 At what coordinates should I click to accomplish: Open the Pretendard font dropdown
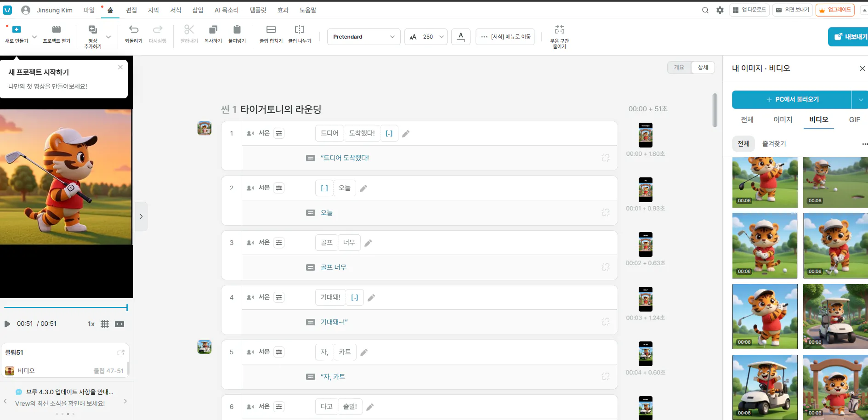[363, 37]
